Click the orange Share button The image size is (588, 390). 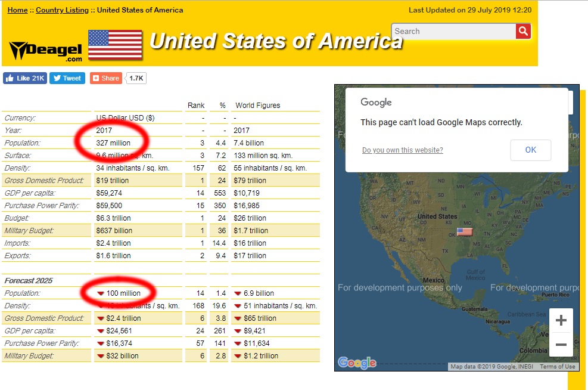point(106,78)
